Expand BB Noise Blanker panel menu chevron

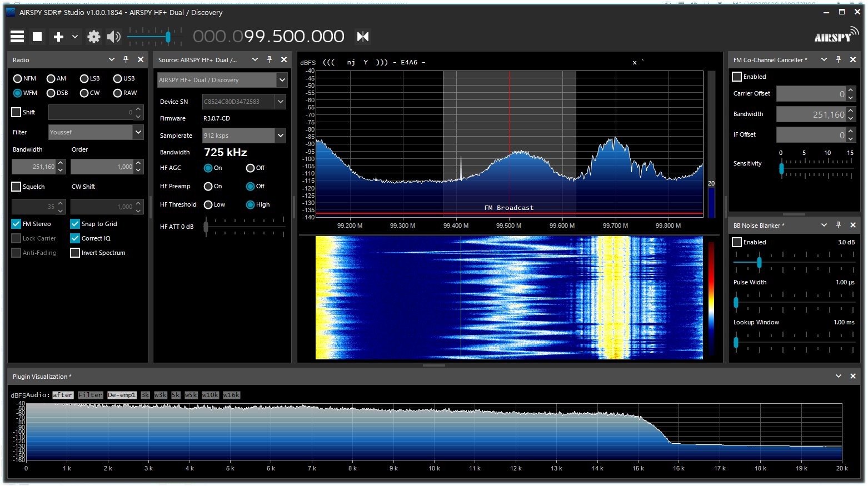(824, 225)
